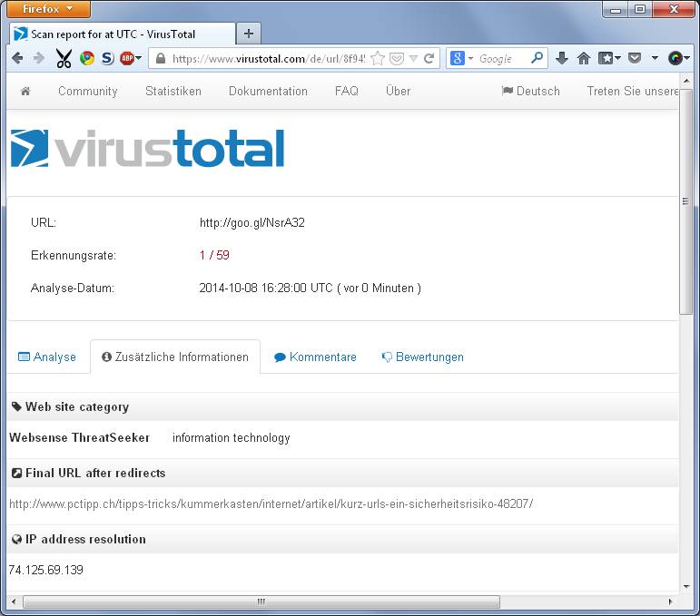The image size is (700, 616).
Task: Click the Pocket icon in the toolbar
Action: pyautogui.click(x=635, y=58)
